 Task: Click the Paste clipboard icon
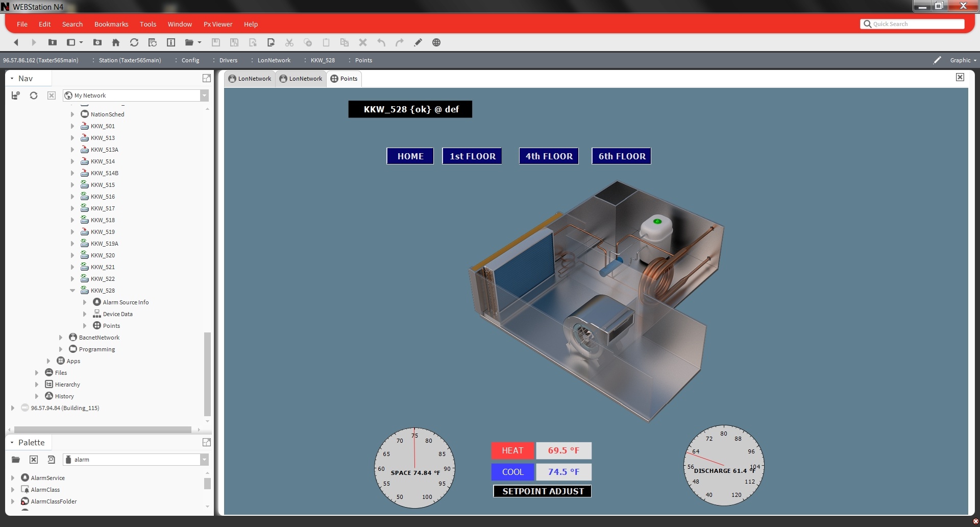[326, 42]
